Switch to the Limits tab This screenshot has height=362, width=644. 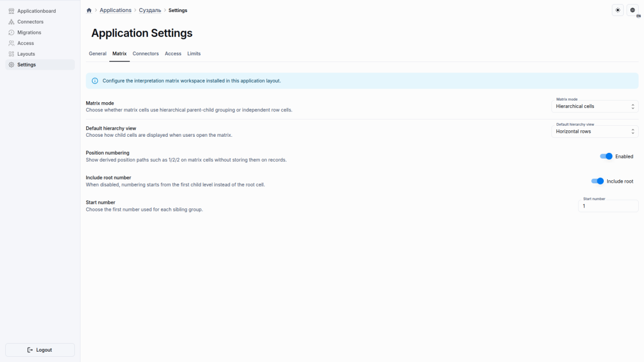click(194, 54)
